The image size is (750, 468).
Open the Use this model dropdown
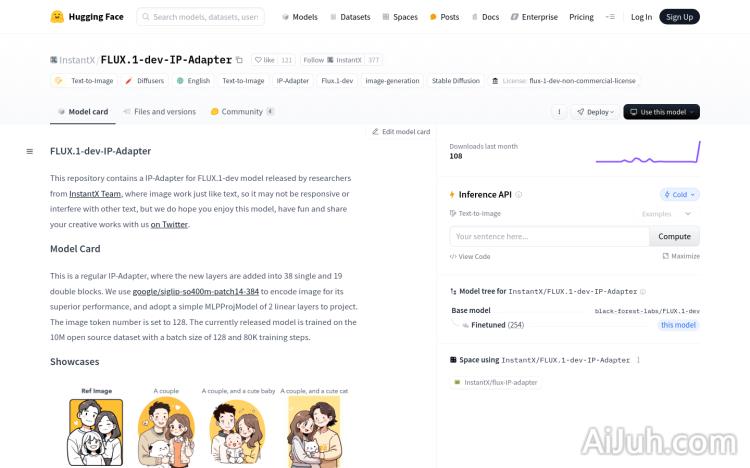tap(661, 112)
